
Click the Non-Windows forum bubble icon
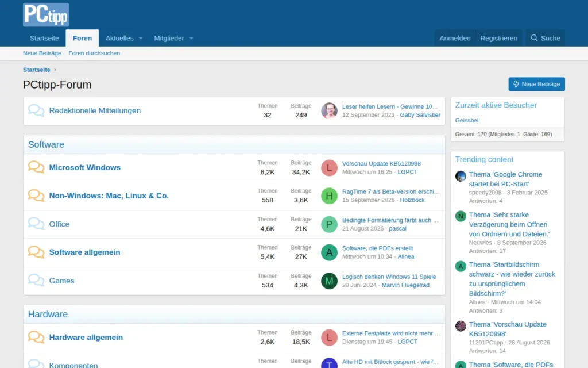[36, 195]
